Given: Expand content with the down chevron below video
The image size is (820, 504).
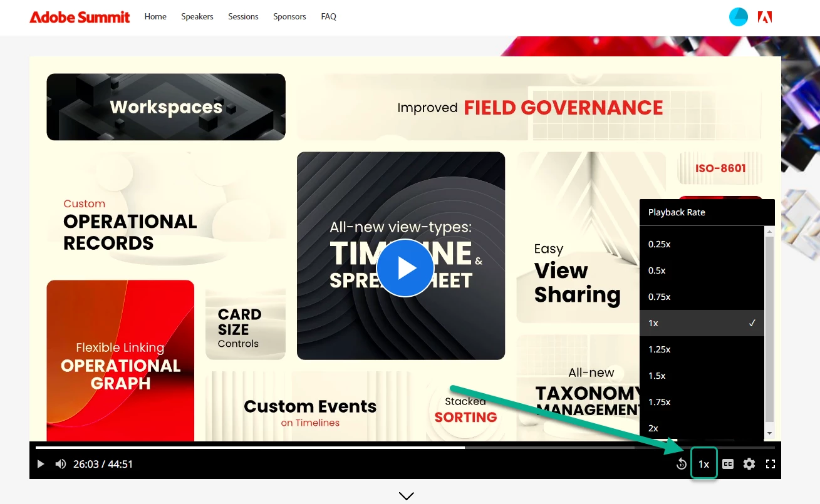Looking at the screenshot, I should click(406, 496).
